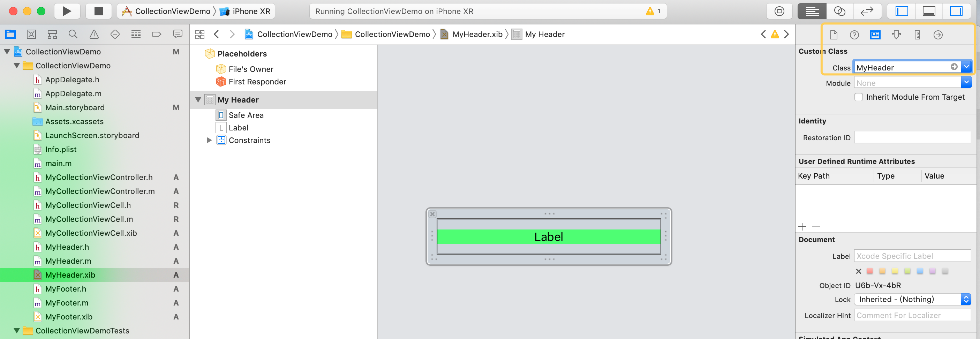Toggle the Navigator panel visibility

pos(902,12)
